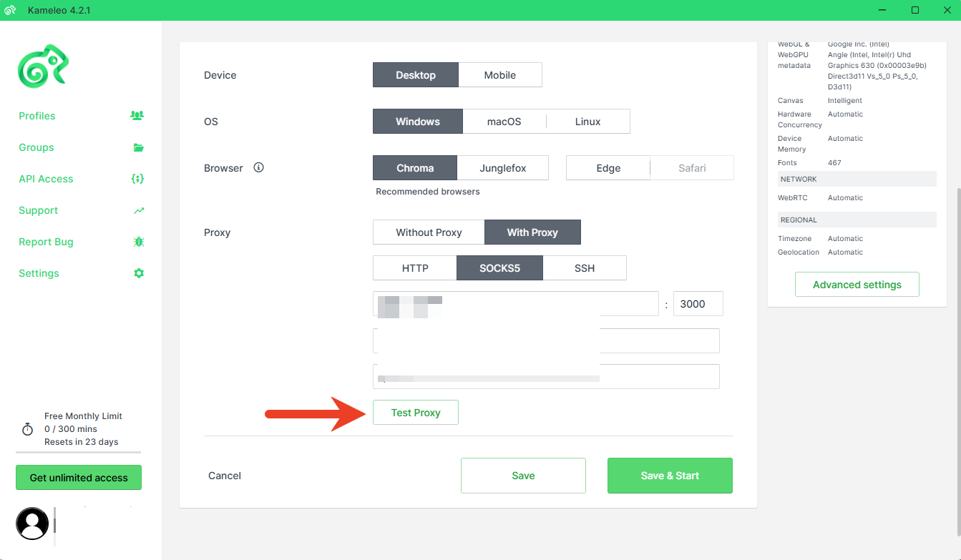Switch proxy type to HTTP
The height and width of the screenshot is (560, 961).
point(415,268)
